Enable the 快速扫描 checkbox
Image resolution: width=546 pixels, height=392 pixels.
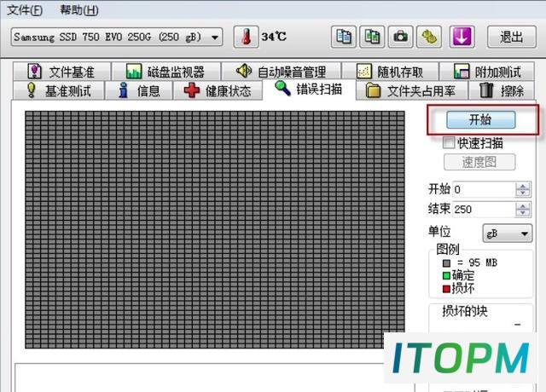(449, 142)
